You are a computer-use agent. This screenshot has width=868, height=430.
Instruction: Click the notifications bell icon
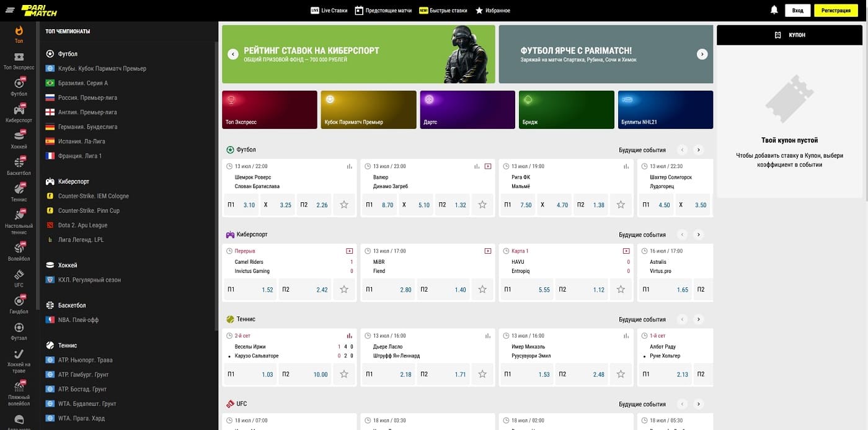(x=774, y=10)
